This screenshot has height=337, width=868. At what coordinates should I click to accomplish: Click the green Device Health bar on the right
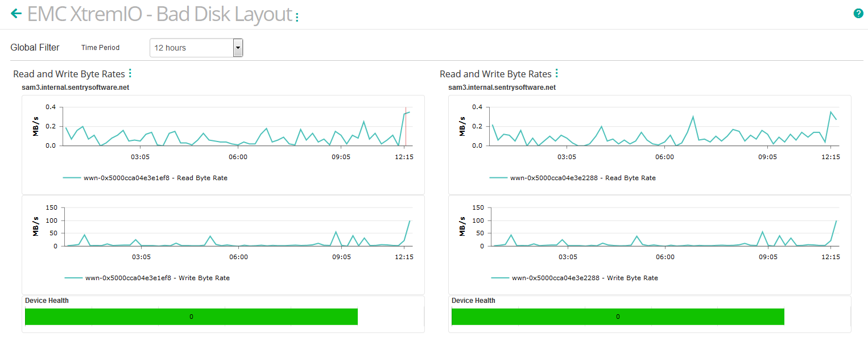[617, 317]
